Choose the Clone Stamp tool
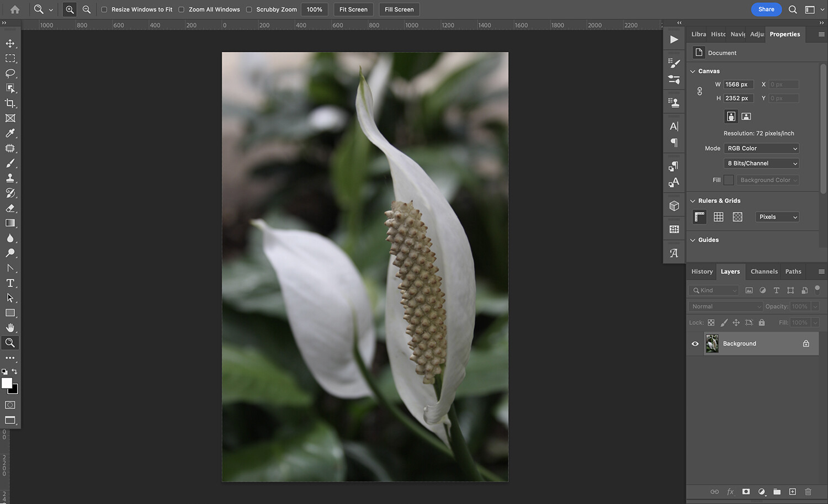This screenshot has width=828, height=504. (x=10, y=178)
